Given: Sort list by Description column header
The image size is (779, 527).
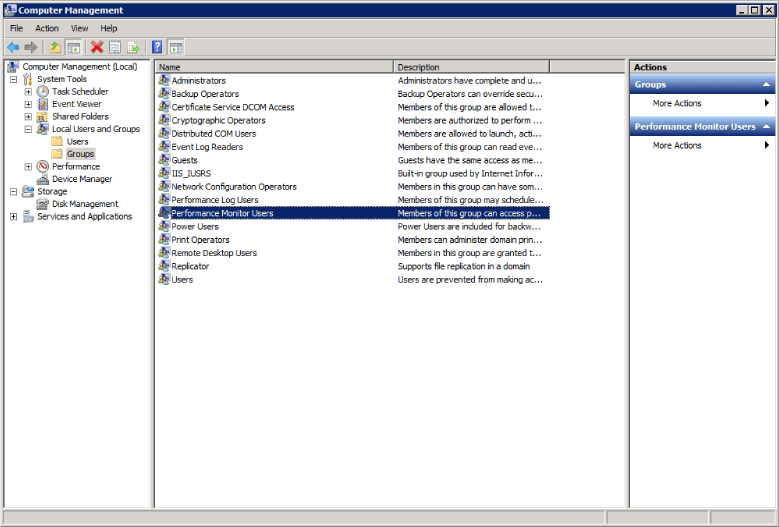Looking at the screenshot, I should (471, 67).
